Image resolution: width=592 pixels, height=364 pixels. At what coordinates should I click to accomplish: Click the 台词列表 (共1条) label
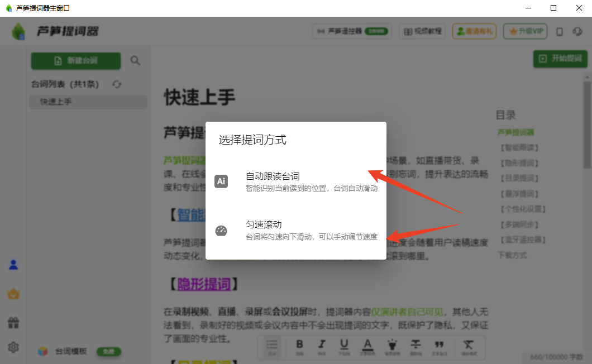(65, 84)
